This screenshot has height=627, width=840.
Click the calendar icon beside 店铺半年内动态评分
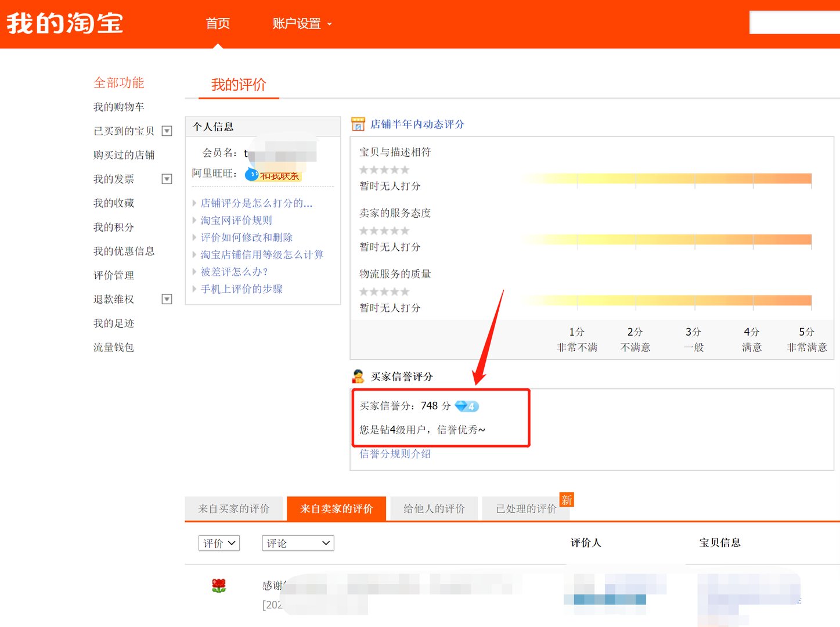pos(357,124)
